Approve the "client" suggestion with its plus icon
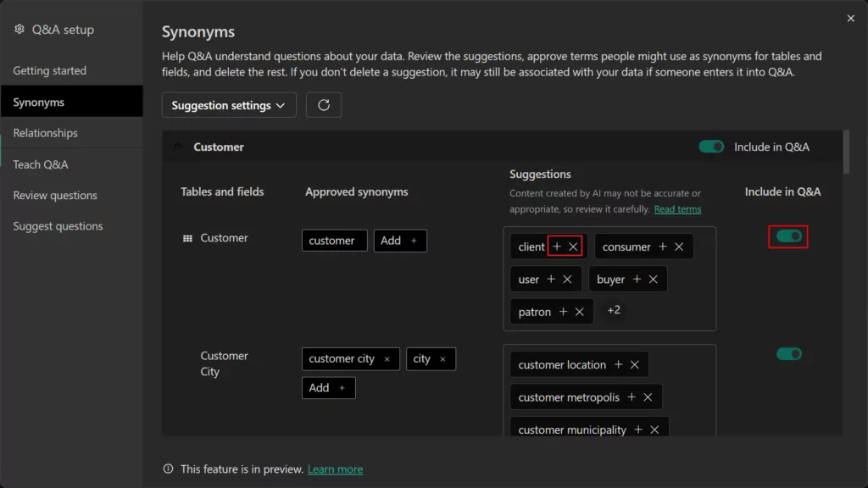 pyautogui.click(x=556, y=247)
